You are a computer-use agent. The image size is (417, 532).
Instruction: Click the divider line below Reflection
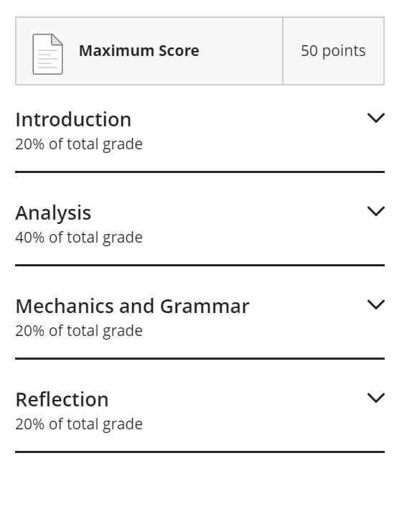click(200, 452)
